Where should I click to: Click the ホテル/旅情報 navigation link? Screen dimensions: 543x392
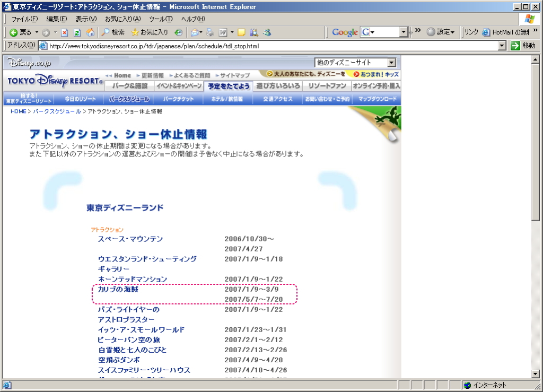point(227,99)
